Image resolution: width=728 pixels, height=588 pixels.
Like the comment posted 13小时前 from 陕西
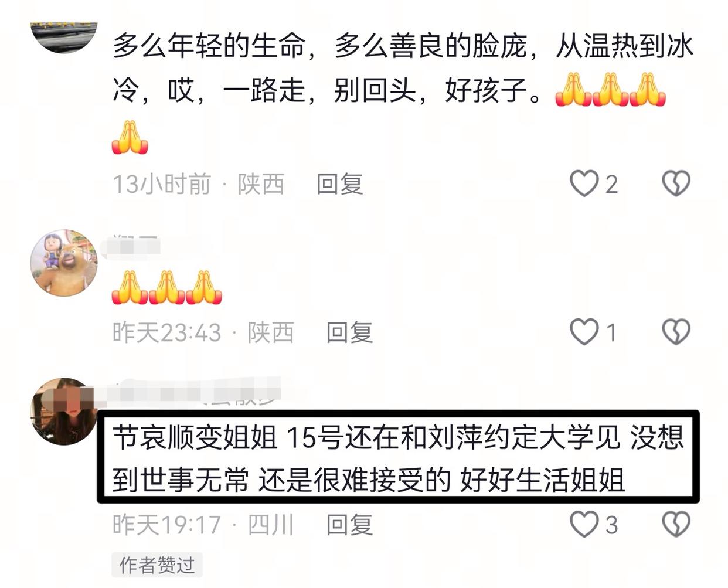(584, 183)
